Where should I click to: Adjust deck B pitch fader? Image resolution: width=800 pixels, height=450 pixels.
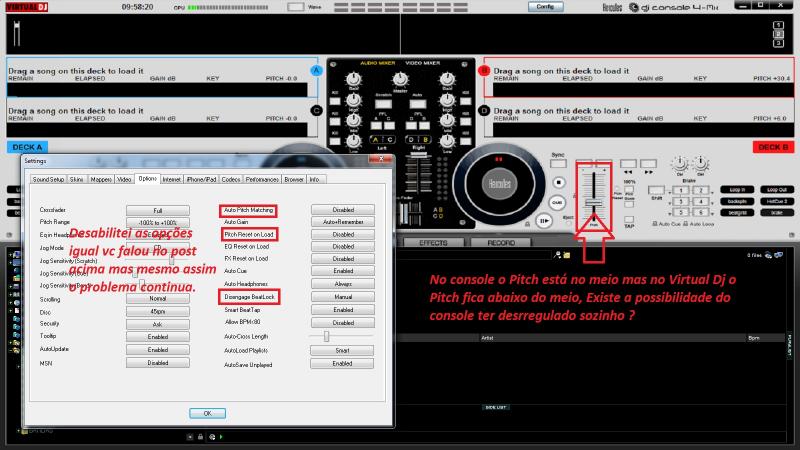(593, 203)
